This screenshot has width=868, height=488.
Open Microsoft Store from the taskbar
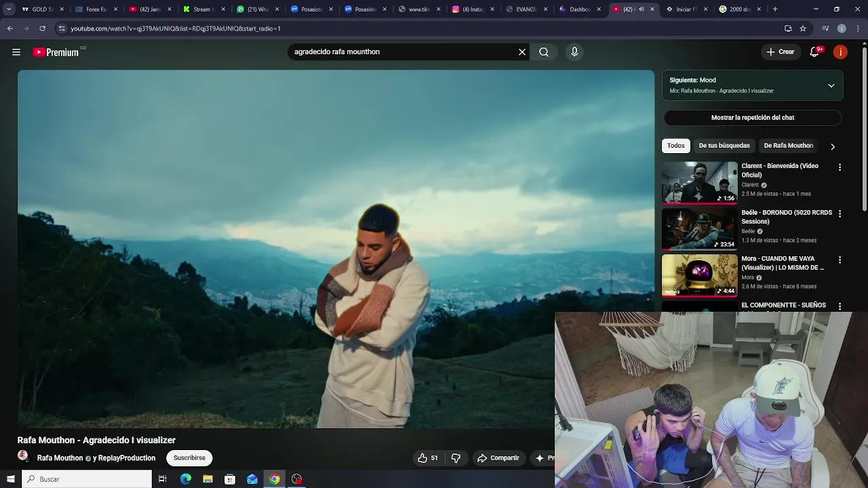tap(230, 479)
